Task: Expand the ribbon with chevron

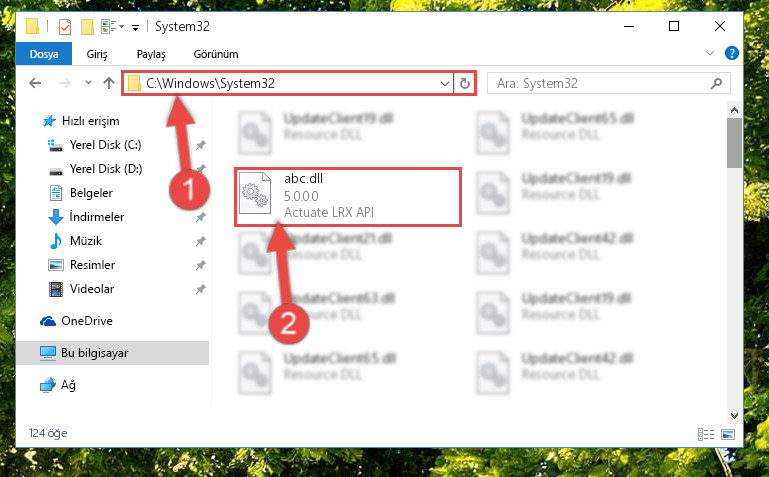Action: click(710, 53)
